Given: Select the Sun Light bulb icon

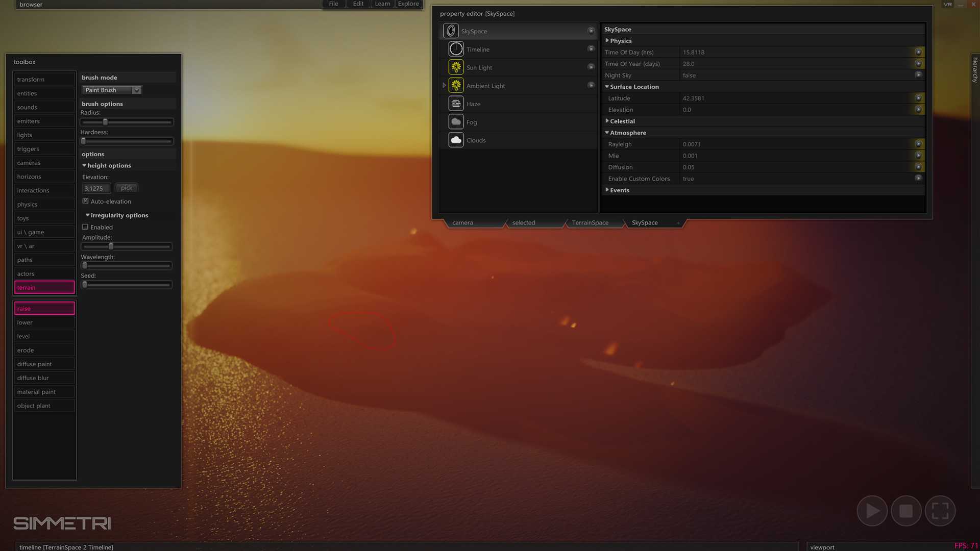Looking at the screenshot, I should (x=456, y=67).
